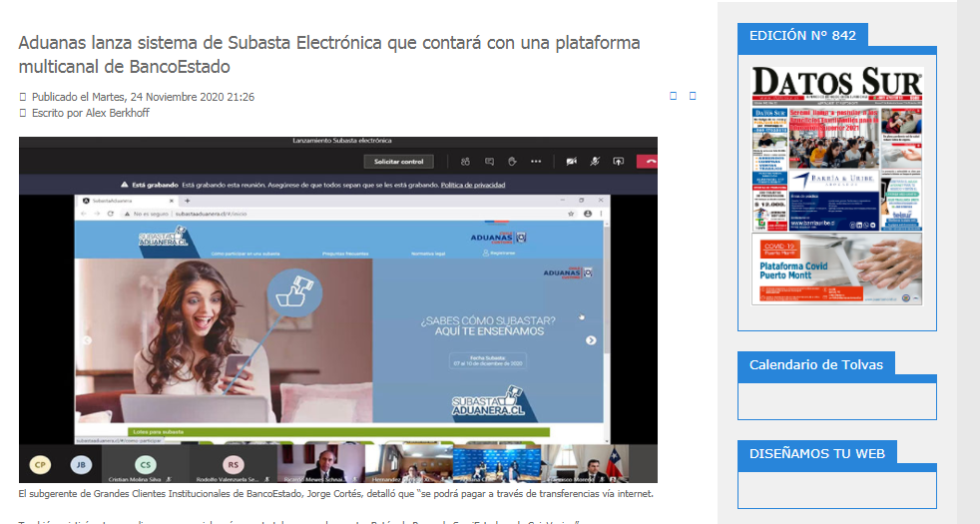The image size is (980, 524).
Task: Open the 'Normativa legal' menu item
Action: pos(428,254)
